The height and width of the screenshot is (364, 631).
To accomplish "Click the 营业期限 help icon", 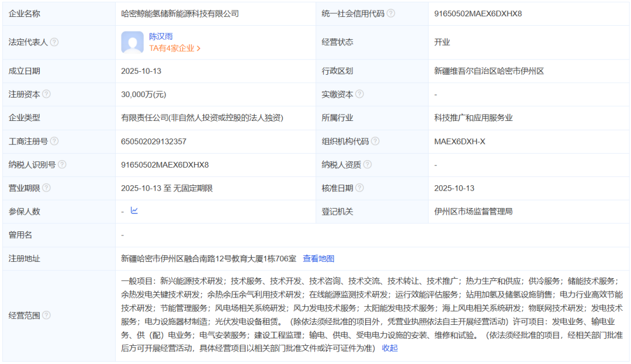I will click(x=46, y=188).
